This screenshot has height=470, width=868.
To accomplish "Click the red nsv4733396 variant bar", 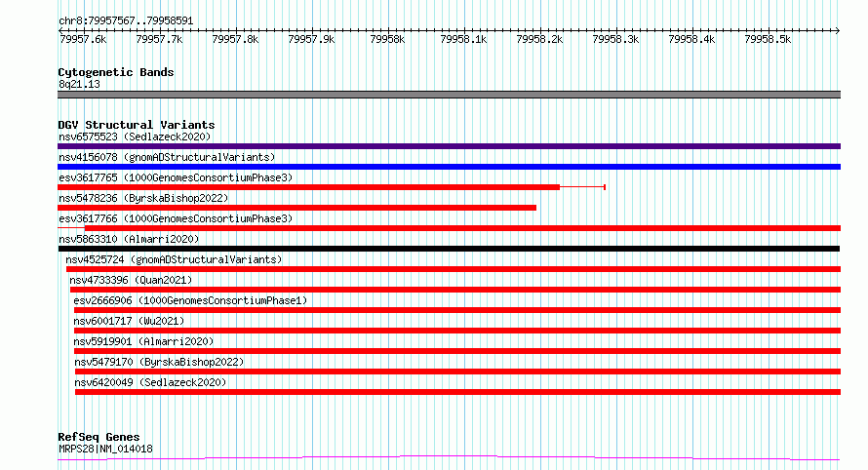I will 455,290.
